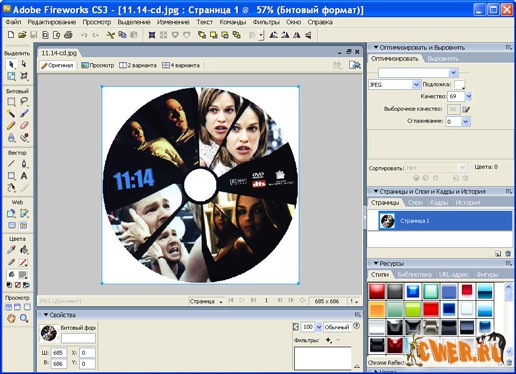Open the opacity 100 dropdown arrow
The image size is (516, 374).
[x=319, y=327]
